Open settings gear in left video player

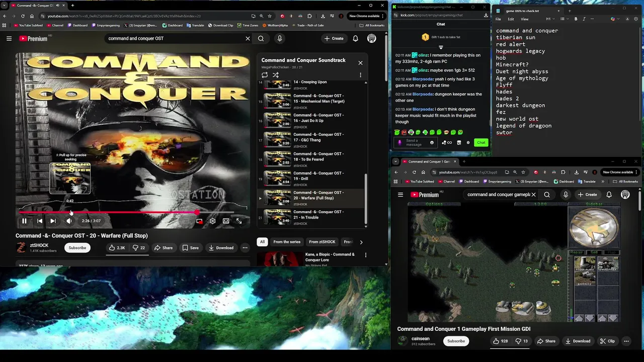point(212,221)
